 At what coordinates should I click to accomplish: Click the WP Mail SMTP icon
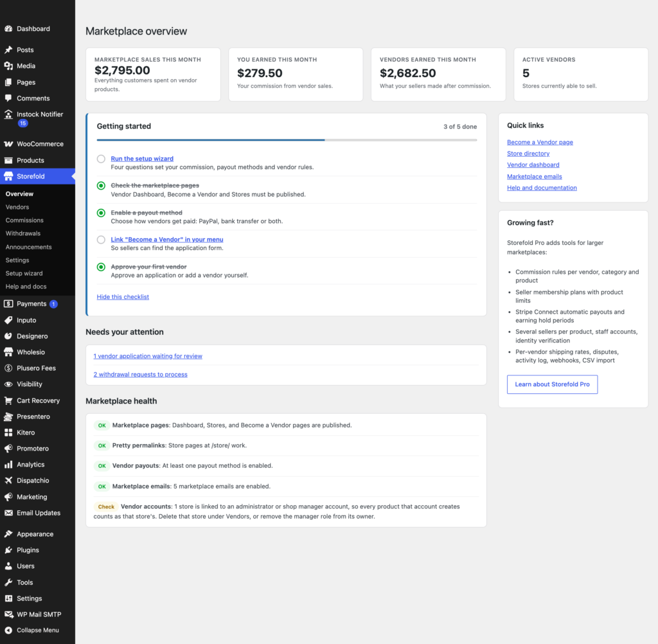click(x=8, y=614)
